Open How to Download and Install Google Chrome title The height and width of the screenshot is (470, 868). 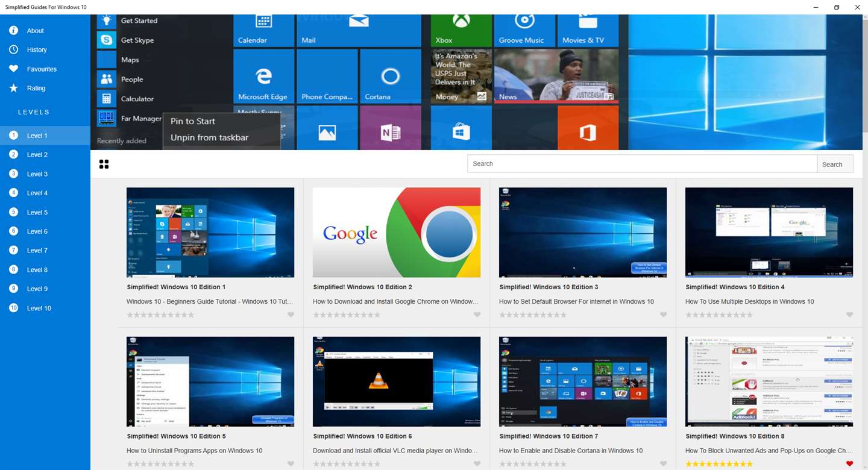(x=397, y=301)
